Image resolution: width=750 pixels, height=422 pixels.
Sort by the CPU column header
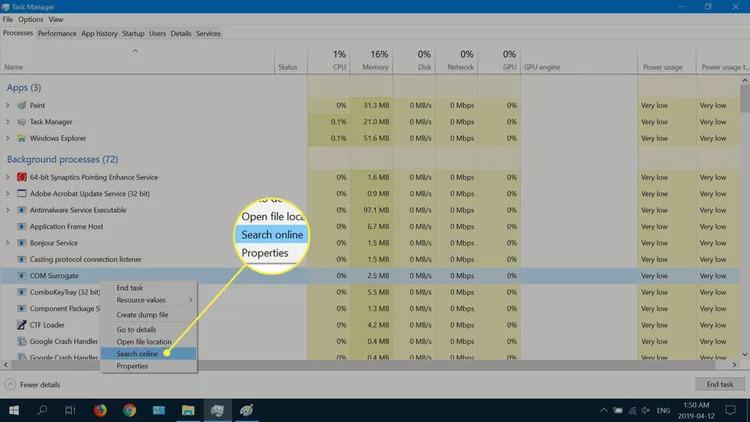(329, 61)
